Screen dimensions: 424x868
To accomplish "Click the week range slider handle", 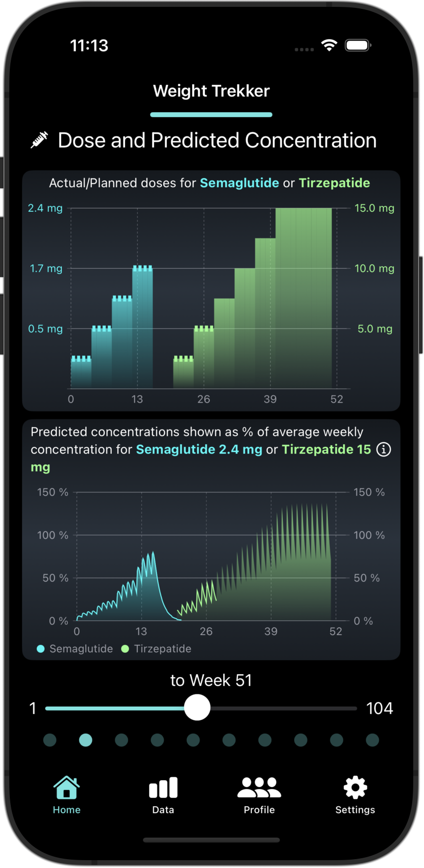I will point(197,708).
